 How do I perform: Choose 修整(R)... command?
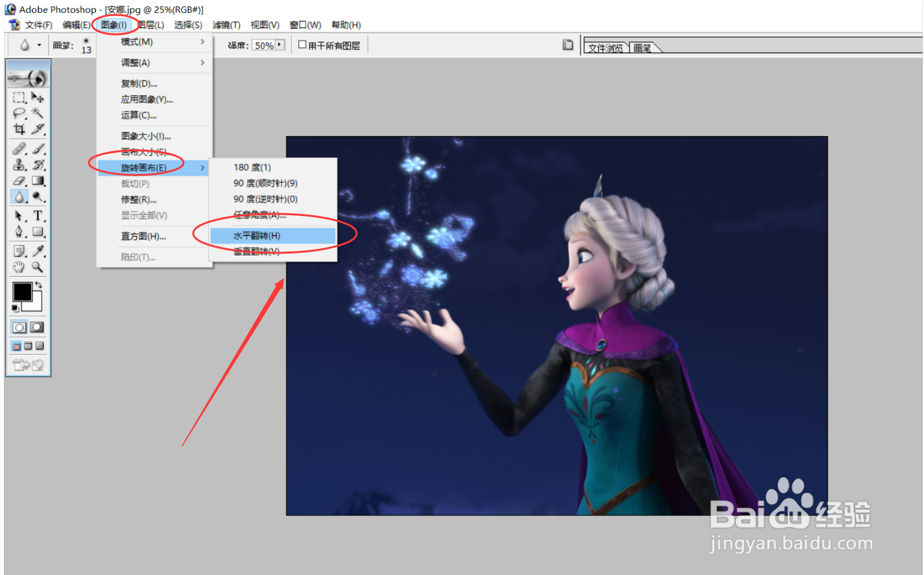155,200
